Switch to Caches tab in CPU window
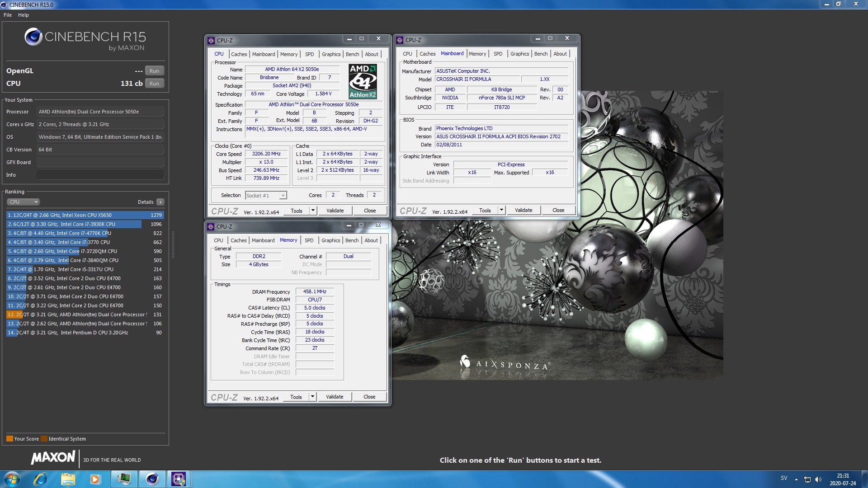 (x=239, y=54)
